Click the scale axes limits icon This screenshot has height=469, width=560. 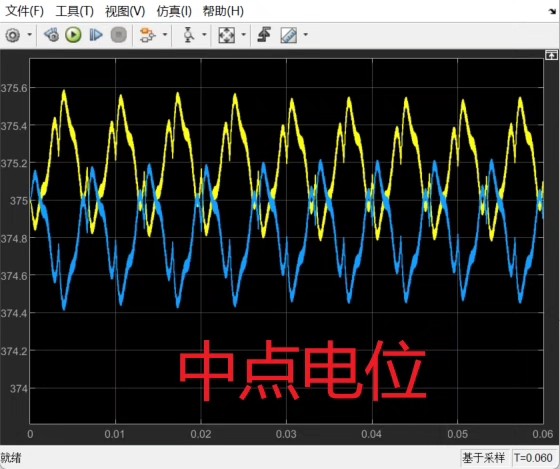click(226, 35)
